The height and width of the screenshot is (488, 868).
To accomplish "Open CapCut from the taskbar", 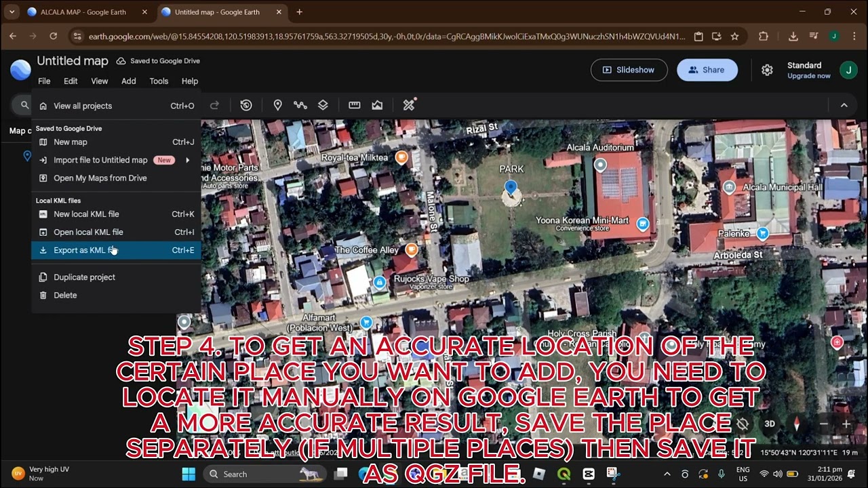I will [589, 474].
